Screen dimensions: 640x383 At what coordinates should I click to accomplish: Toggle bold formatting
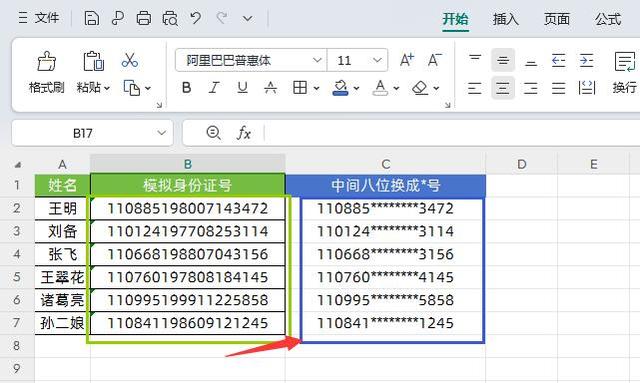click(x=187, y=88)
